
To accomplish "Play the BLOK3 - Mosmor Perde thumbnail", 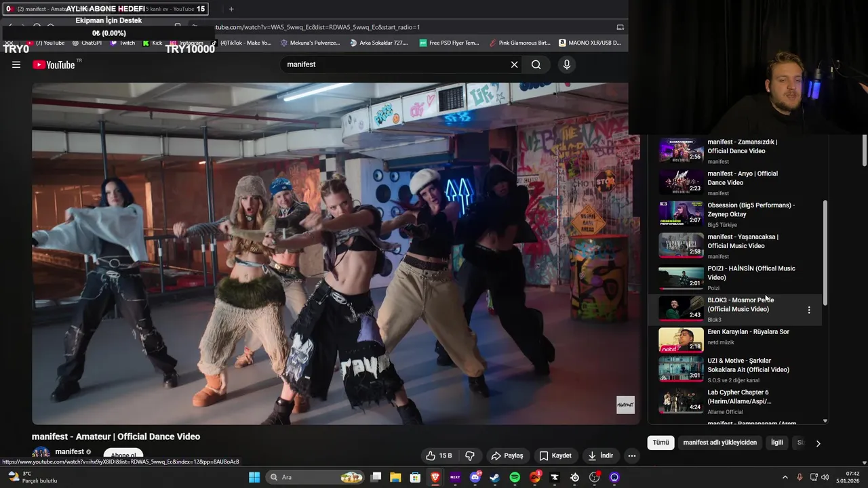I will [681, 308].
